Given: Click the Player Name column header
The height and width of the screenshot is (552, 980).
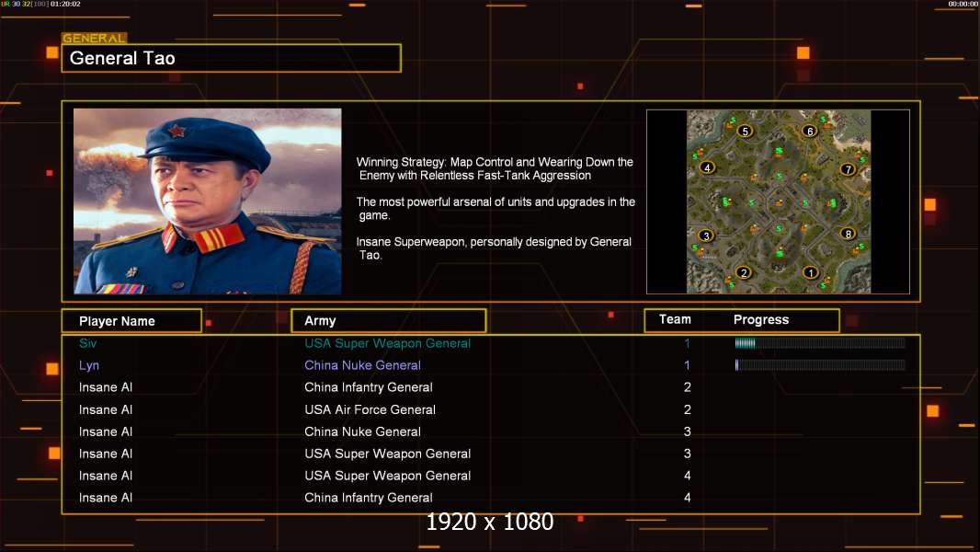Looking at the screenshot, I should click(131, 321).
